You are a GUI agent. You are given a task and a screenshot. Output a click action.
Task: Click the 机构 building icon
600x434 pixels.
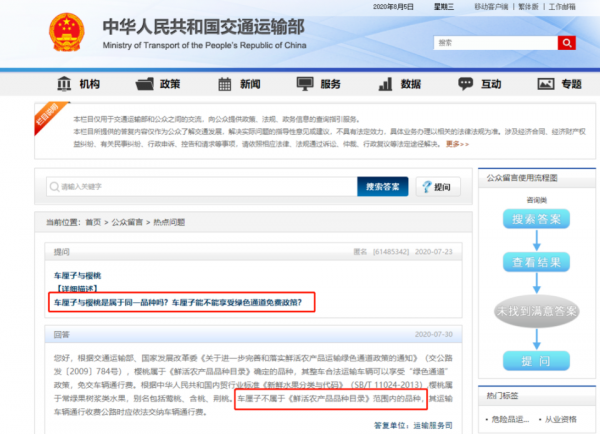pos(64,83)
